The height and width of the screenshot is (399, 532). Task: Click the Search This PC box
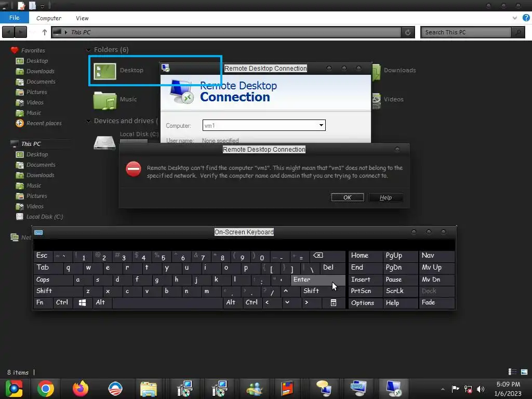(466, 32)
